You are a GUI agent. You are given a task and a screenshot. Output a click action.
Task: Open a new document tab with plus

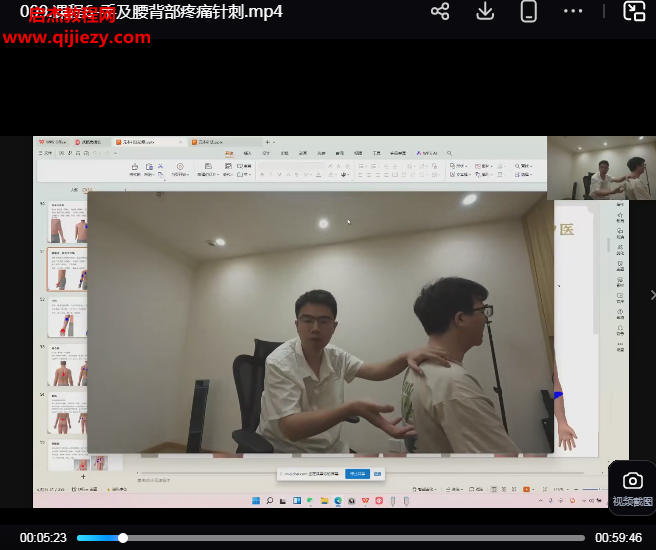(x=268, y=142)
